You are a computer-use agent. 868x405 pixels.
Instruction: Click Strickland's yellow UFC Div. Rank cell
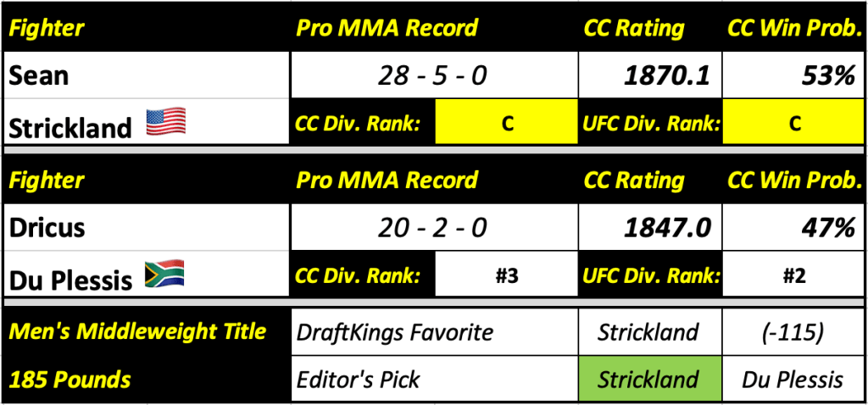(x=794, y=124)
